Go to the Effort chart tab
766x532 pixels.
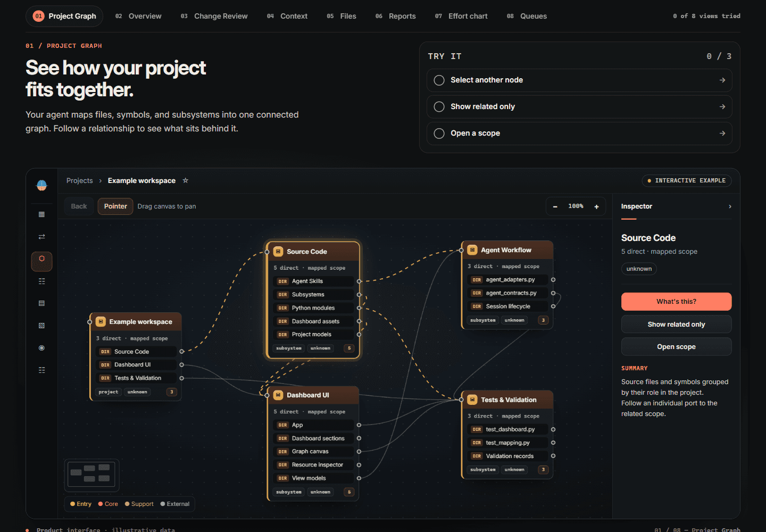pos(461,16)
